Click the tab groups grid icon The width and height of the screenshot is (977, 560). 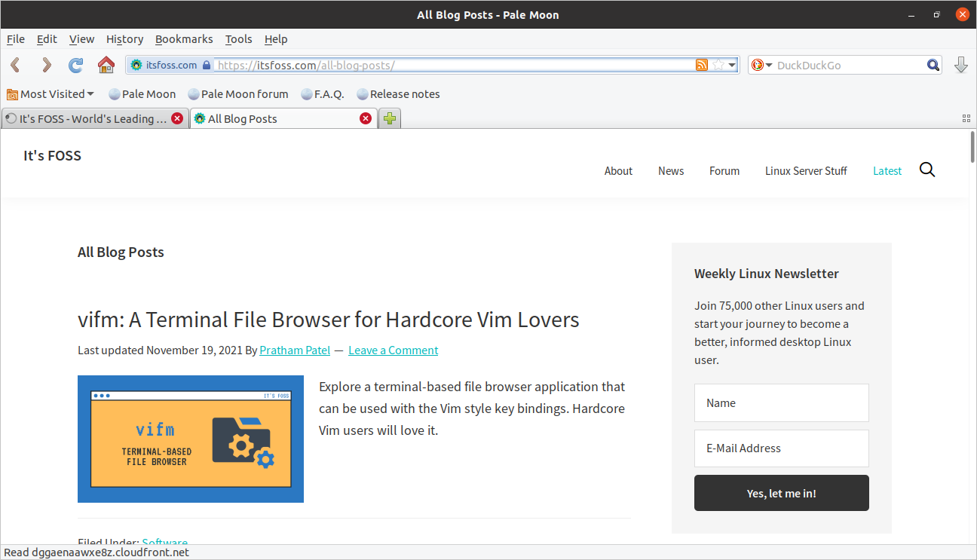pyautogui.click(x=966, y=118)
